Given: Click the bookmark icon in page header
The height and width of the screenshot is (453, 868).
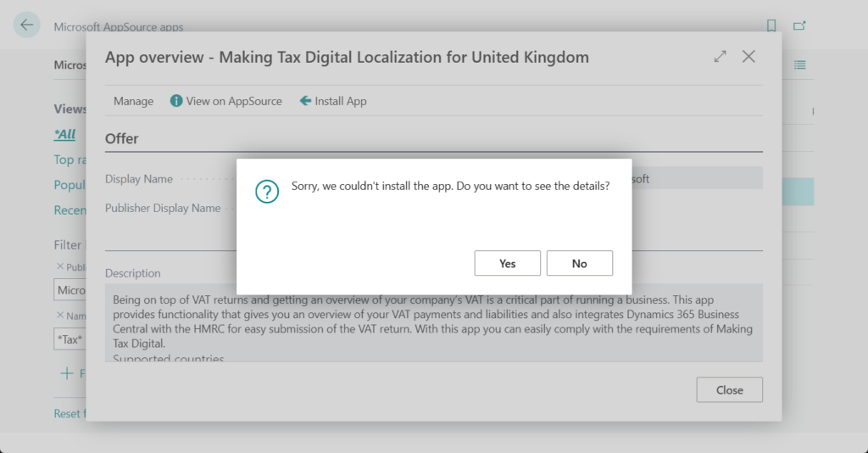Looking at the screenshot, I should coord(771,26).
